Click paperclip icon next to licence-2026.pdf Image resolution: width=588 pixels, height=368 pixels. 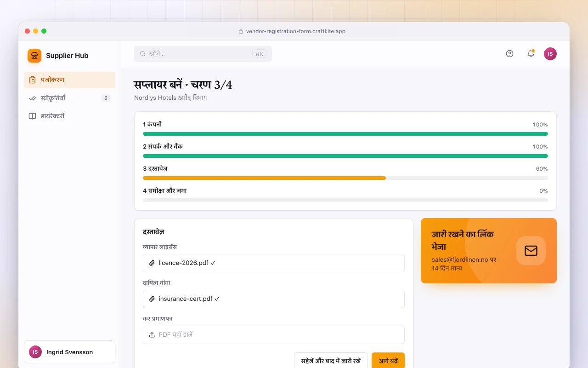click(x=152, y=263)
